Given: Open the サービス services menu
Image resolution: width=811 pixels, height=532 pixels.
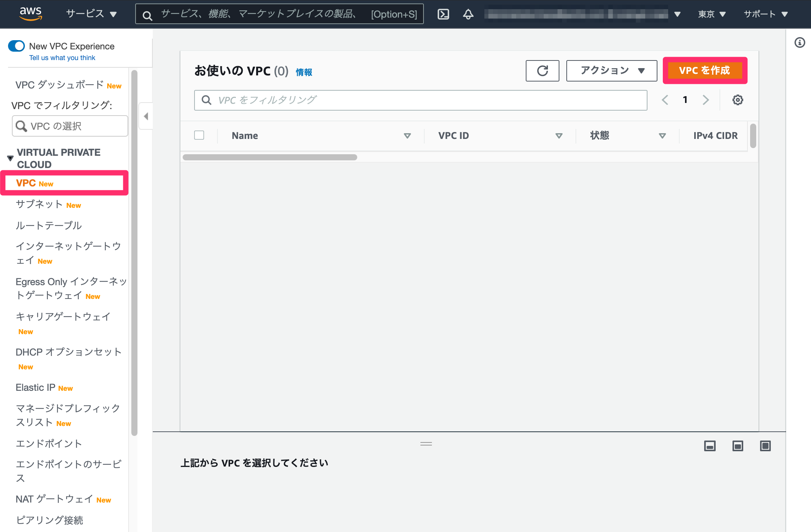Looking at the screenshot, I should click(91, 14).
